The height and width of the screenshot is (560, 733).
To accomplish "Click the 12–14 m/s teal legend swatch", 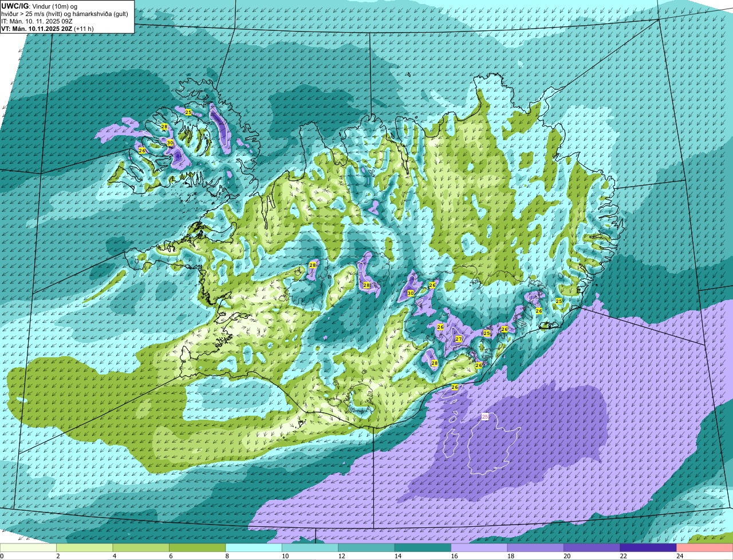I will coord(367,547).
